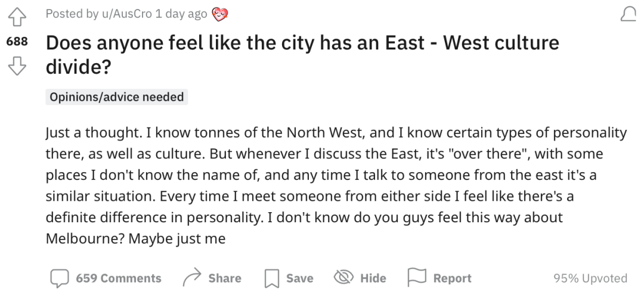Image resolution: width=644 pixels, height=295 pixels.
Task: Open the post title about East - West divide
Action: [x=302, y=55]
